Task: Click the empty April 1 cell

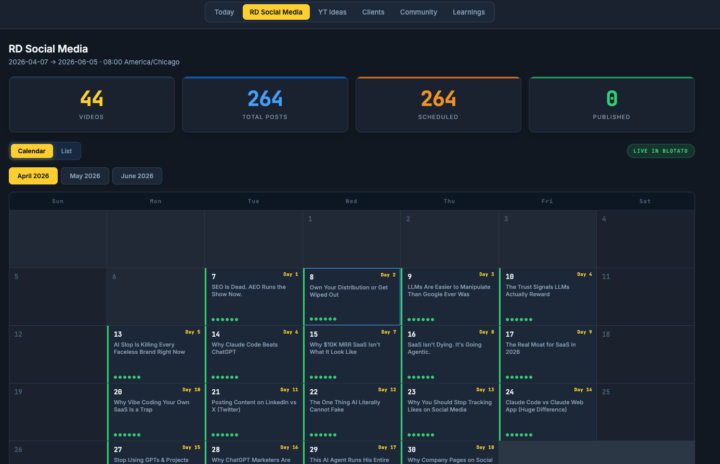Action: (x=352, y=239)
